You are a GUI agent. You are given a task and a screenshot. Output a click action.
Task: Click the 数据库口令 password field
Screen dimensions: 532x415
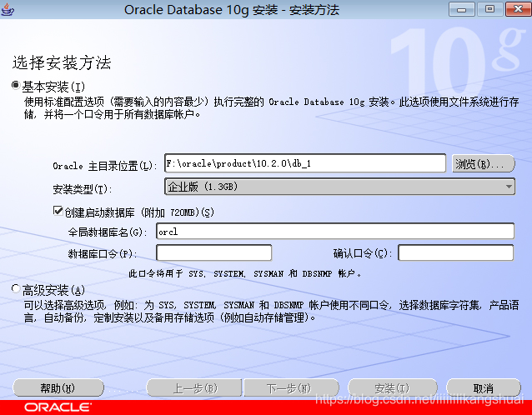(x=213, y=252)
